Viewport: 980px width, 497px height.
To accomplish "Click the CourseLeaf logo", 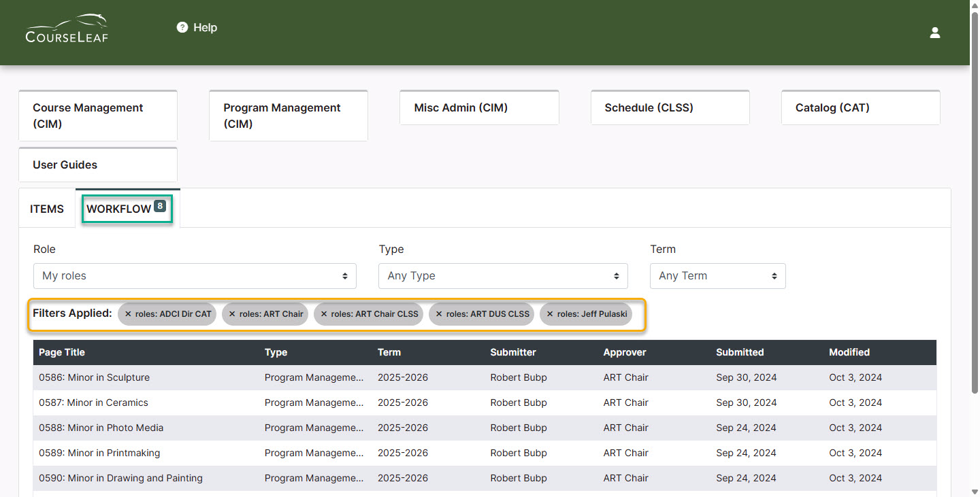I will tap(66, 29).
